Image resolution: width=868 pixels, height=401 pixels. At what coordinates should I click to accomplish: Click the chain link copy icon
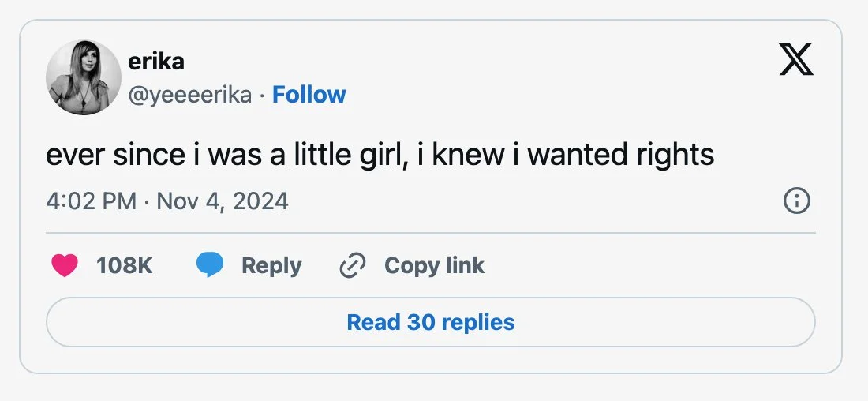(x=352, y=266)
